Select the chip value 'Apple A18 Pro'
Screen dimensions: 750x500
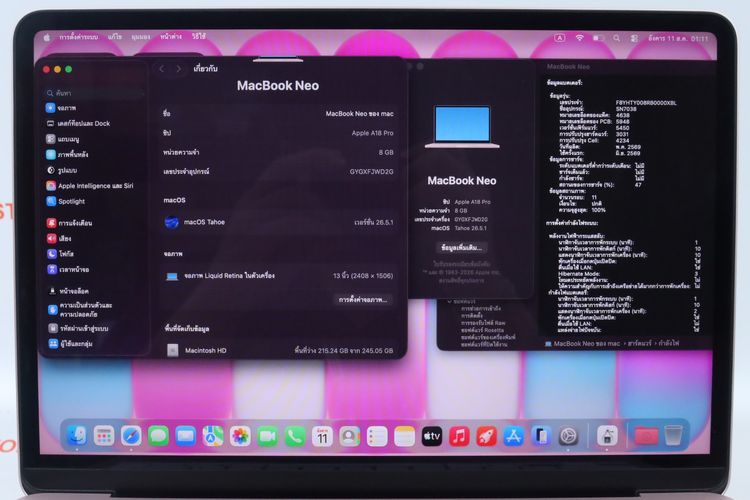click(372, 133)
